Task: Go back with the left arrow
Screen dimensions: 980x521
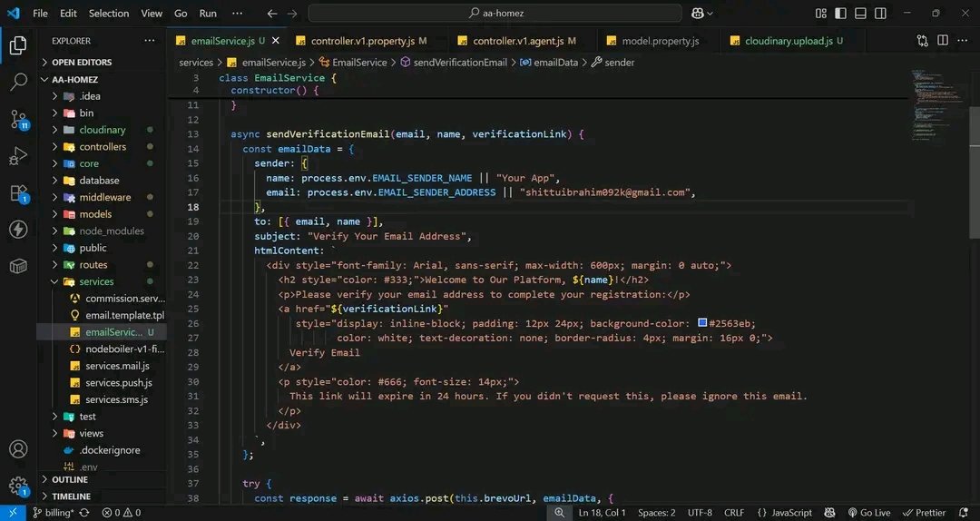Action: 272,13
